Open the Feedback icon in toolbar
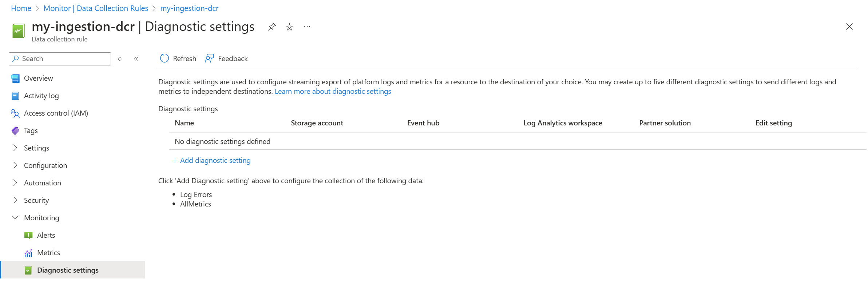Screen dimensions: 868x281 pyautogui.click(x=209, y=59)
